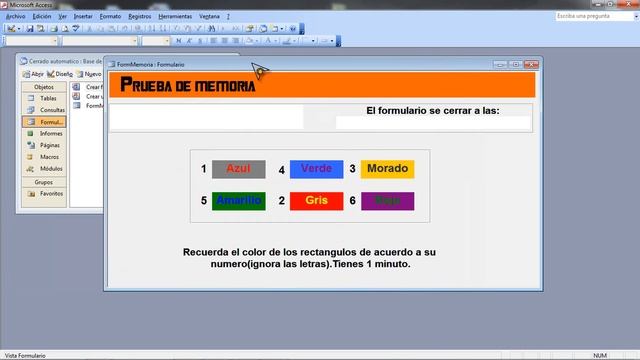Open the Edición menu
The image size is (640, 360).
[42, 16]
